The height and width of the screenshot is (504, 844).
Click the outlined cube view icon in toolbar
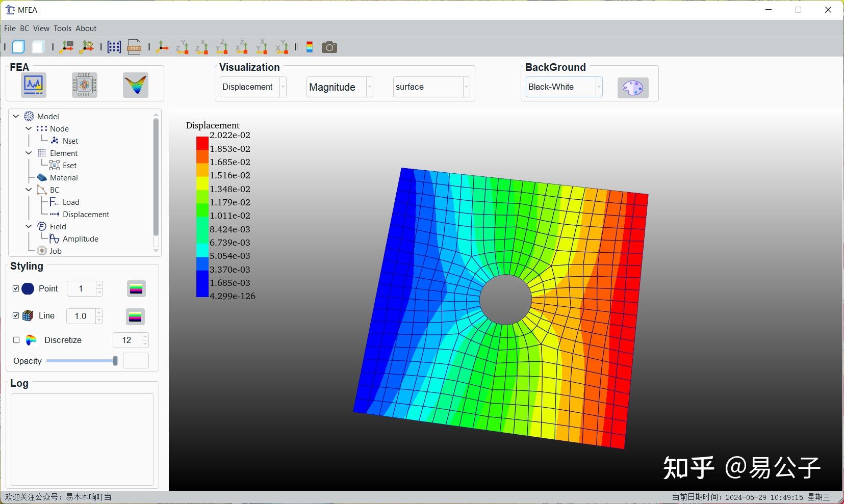click(x=18, y=47)
